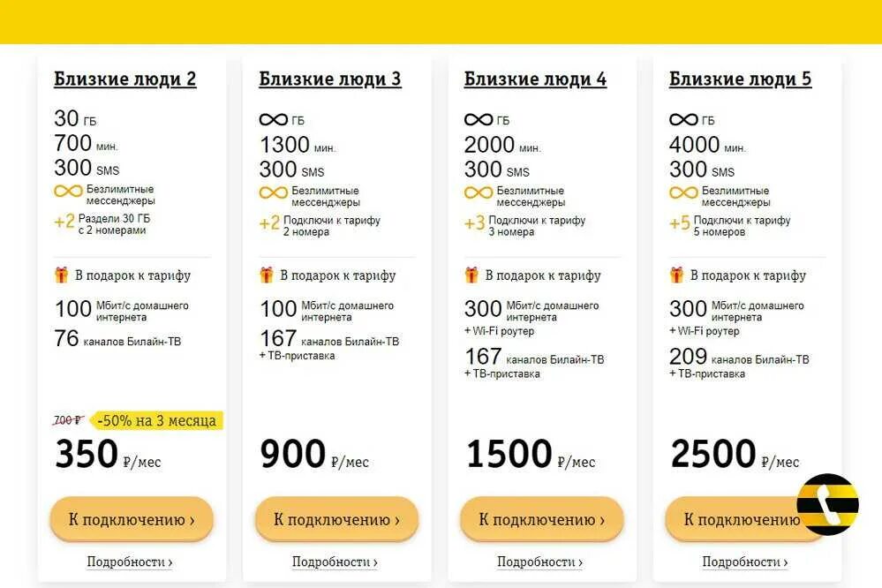Viewport: 882px width, 588px height.
Task: Open the Близкие люди 5 tariff title link
Action: point(740,79)
